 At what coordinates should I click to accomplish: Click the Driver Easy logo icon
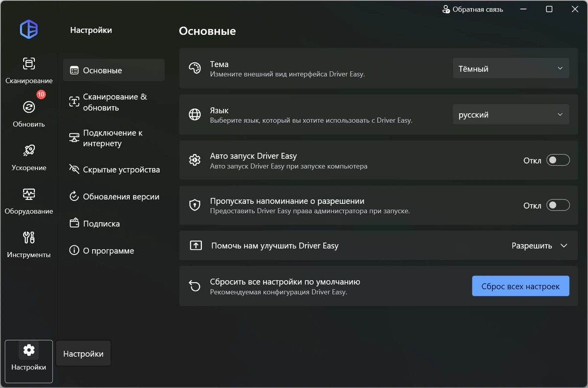(x=29, y=29)
